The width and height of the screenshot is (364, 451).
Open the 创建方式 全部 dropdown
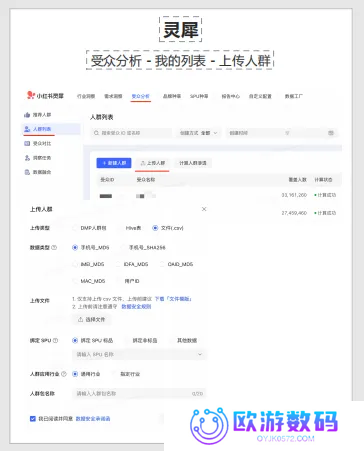click(199, 133)
